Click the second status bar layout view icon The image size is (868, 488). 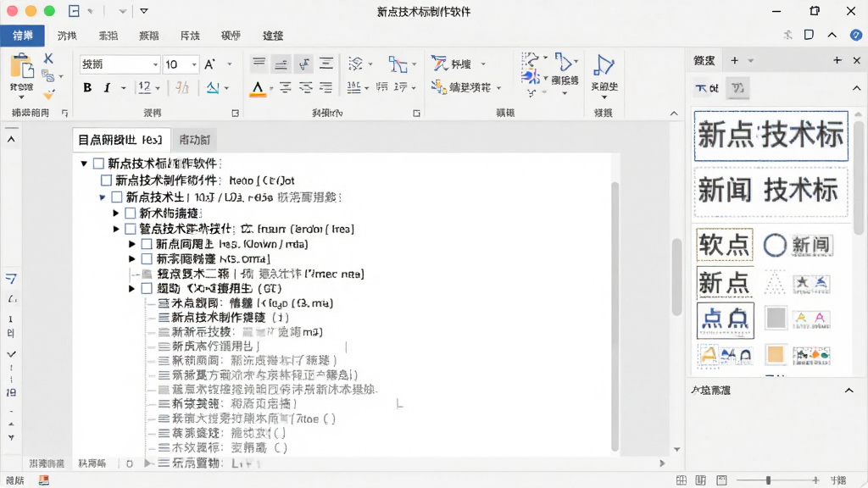[701, 480]
